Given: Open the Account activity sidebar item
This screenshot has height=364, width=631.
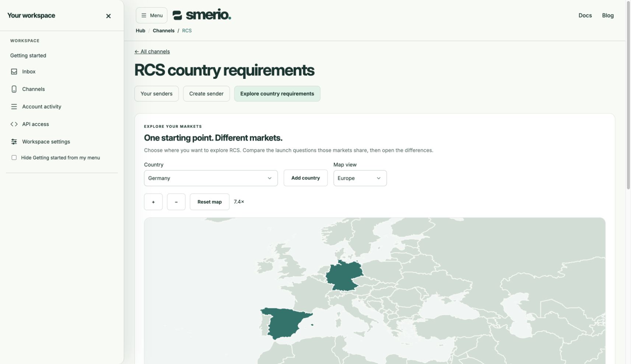Looking at the screenshot, I should [42, 106].
